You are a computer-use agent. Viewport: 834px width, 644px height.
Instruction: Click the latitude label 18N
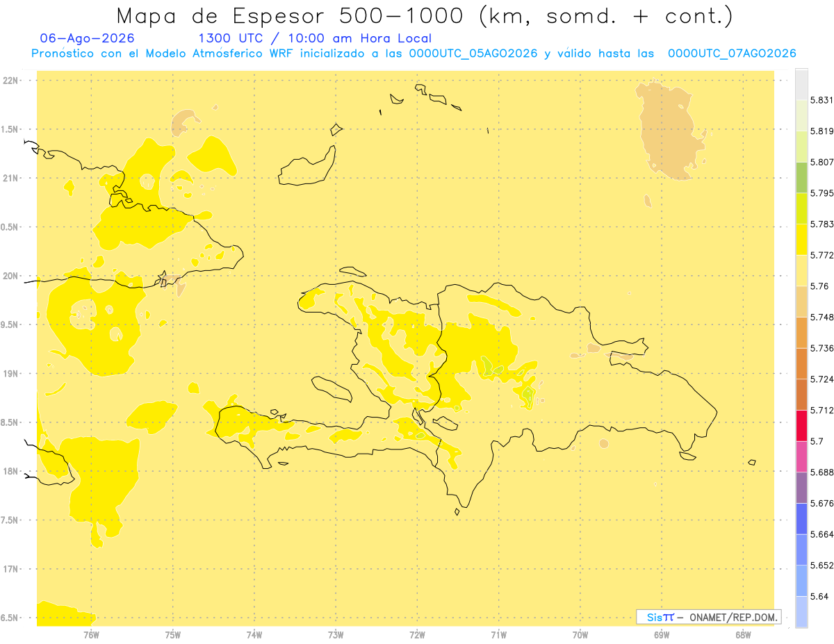(x=10, y=471)
